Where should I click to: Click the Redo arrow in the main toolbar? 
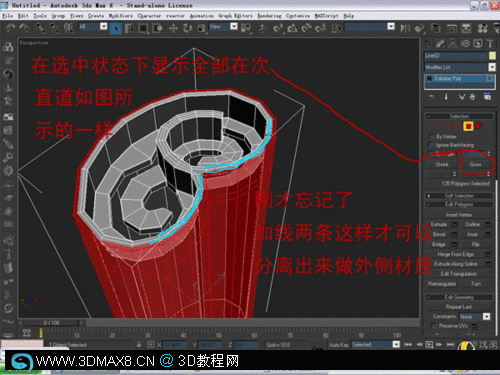click(x=24, y=28)
